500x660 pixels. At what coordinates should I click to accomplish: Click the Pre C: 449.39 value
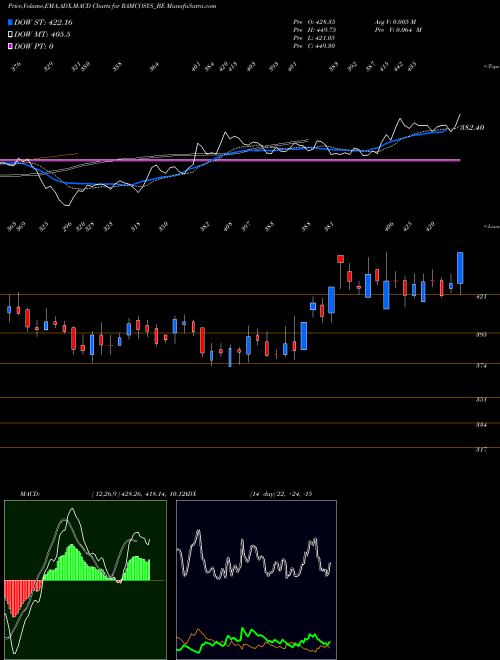[314, 46]
